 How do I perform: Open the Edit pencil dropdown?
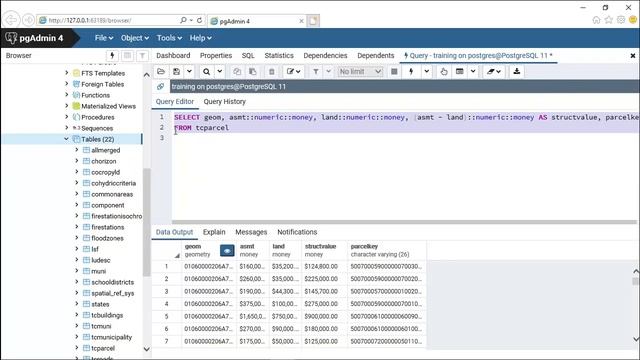coord(293,71)
